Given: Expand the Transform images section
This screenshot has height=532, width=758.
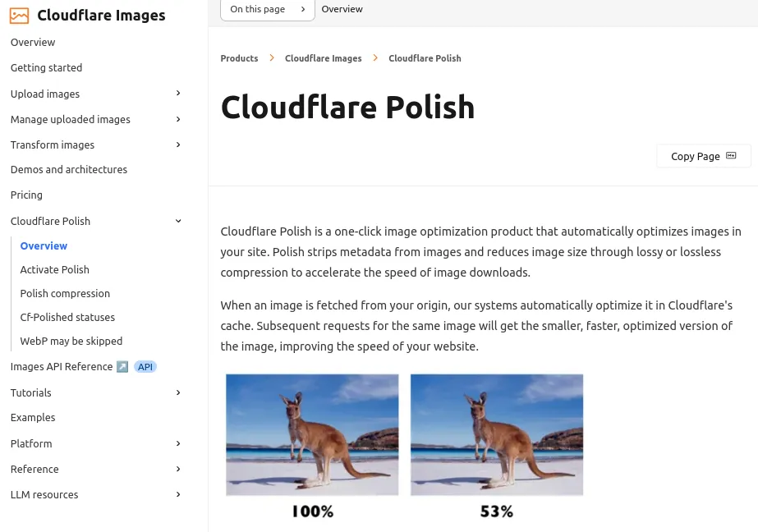Looking at the screenshot, I should click(177, 144).
